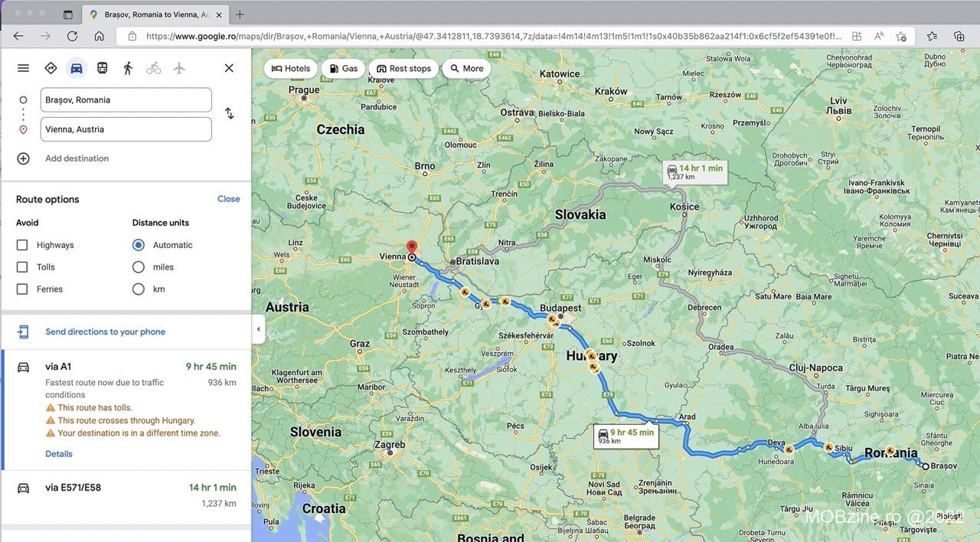Open the main Google Maps menu

click(23, 67)
